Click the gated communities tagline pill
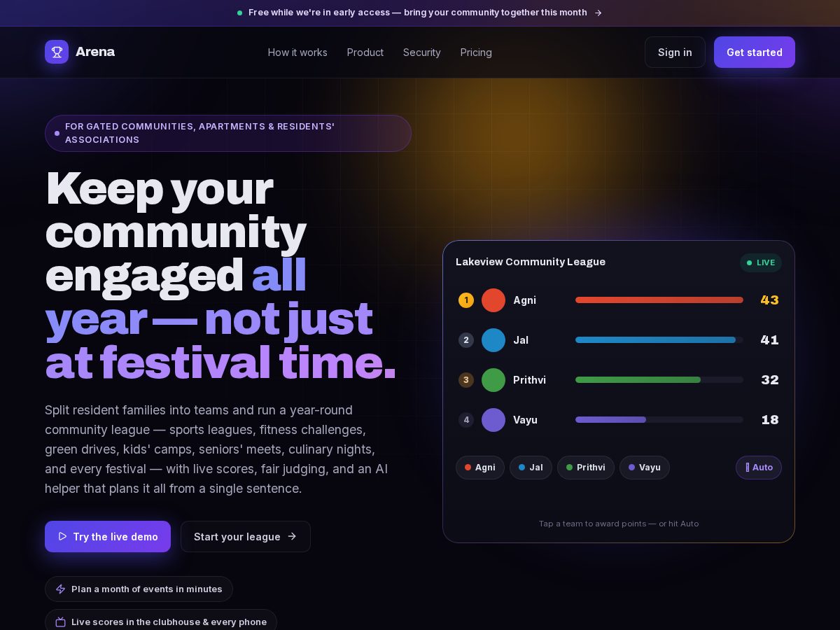The width and height of the screenshot is (840, 630). pyautogui.click(x=228, y=133)
